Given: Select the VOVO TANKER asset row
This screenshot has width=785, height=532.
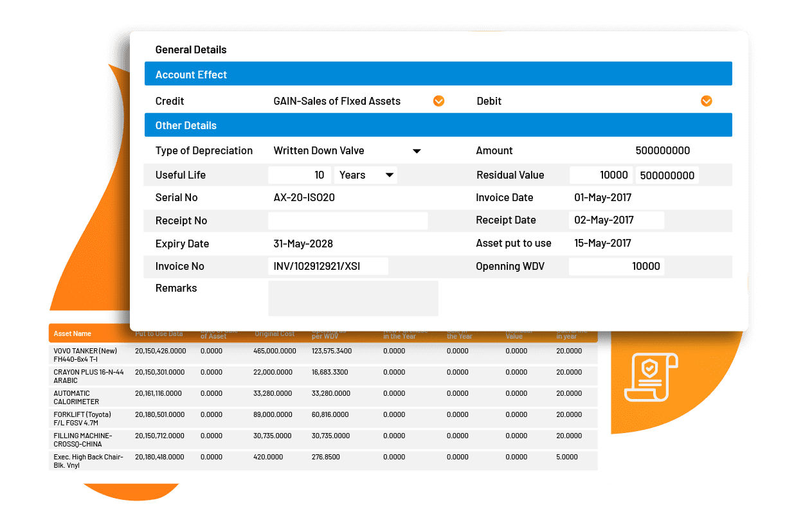Looking at the screenshot, I should 323,355.
